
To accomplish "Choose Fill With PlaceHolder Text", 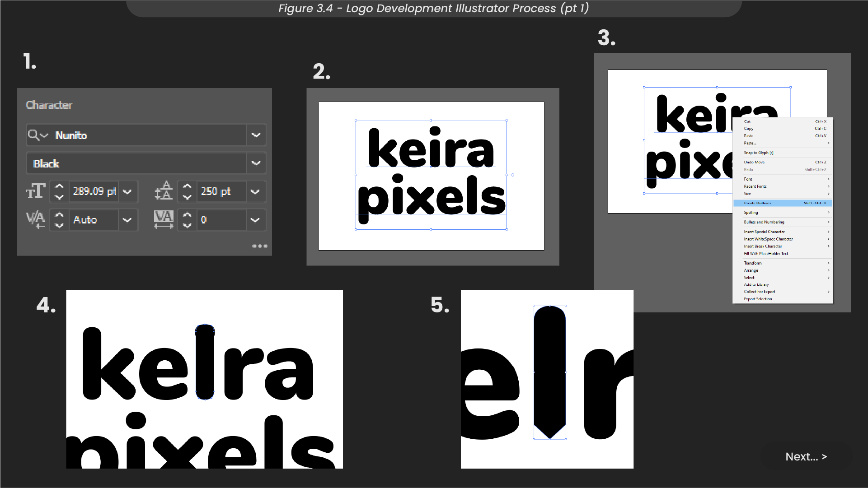I will coord(783,254).
